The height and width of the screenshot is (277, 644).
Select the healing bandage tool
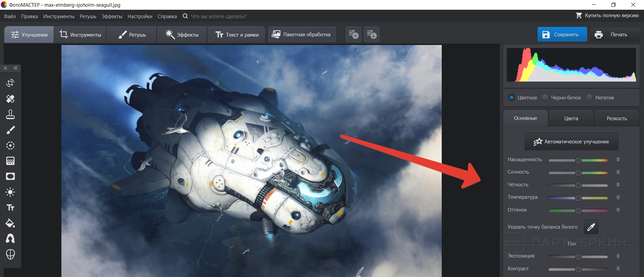pyautogui.click(x=10, y=99)
